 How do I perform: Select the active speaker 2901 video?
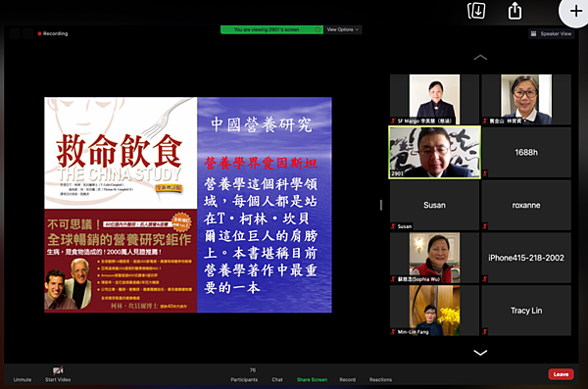pyautogui.click(x=434, y=152)
